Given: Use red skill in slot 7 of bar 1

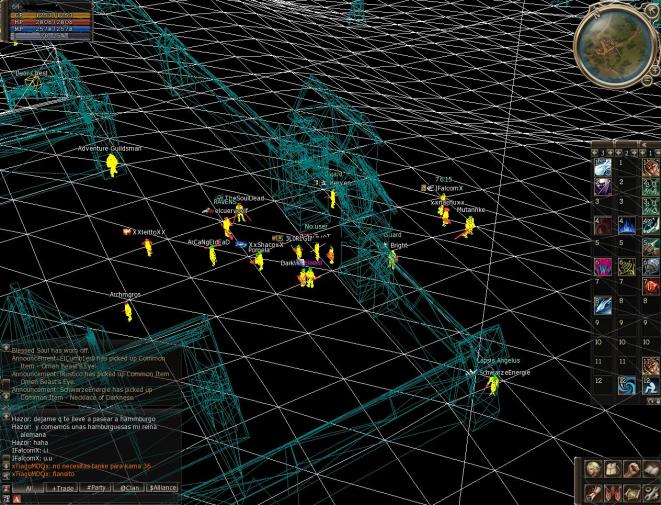Looking at the screenshot, I should (651, 286).
